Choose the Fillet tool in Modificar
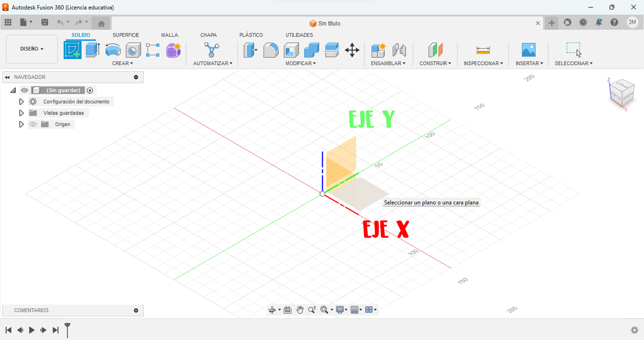Screen dimensions: 644x340 271,50
